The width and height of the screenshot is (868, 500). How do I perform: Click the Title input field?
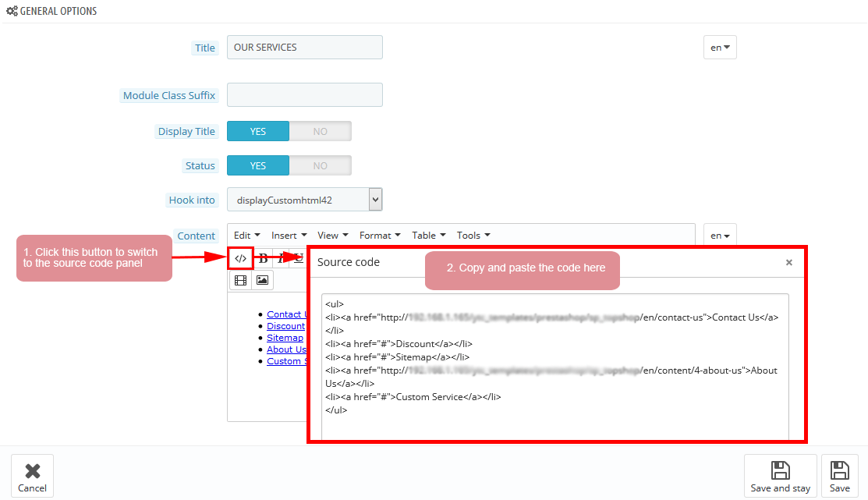304,47
